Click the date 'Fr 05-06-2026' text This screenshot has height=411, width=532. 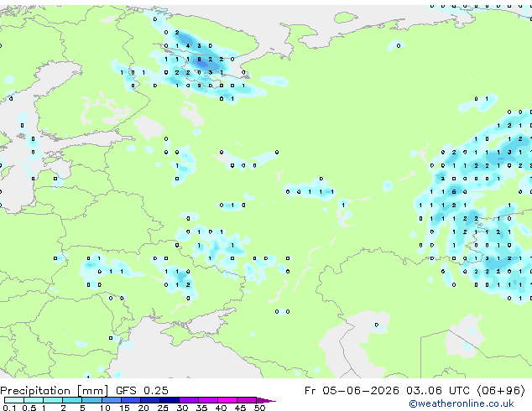[x=352, y=390]
